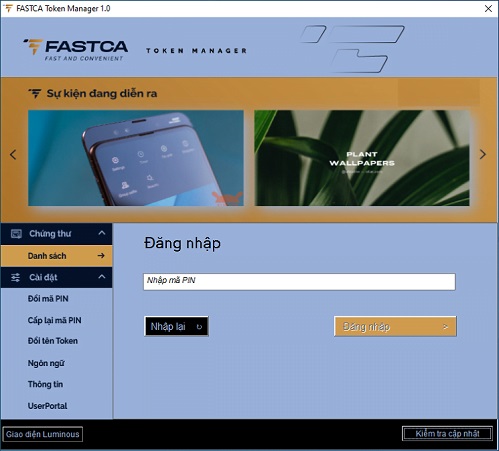Collapse the Cài đặt section chevron
The height and width of the screenshot is (451, 499).
point(102,277)
